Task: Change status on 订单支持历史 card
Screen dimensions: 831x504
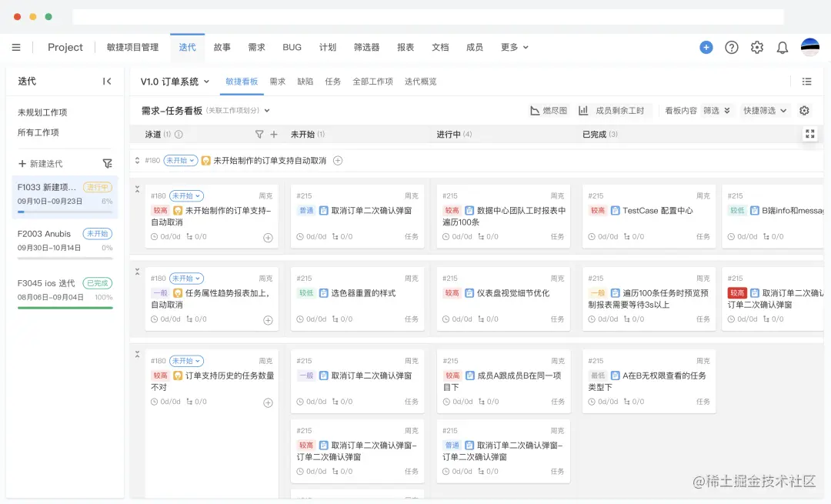Action: pos(186,361)
